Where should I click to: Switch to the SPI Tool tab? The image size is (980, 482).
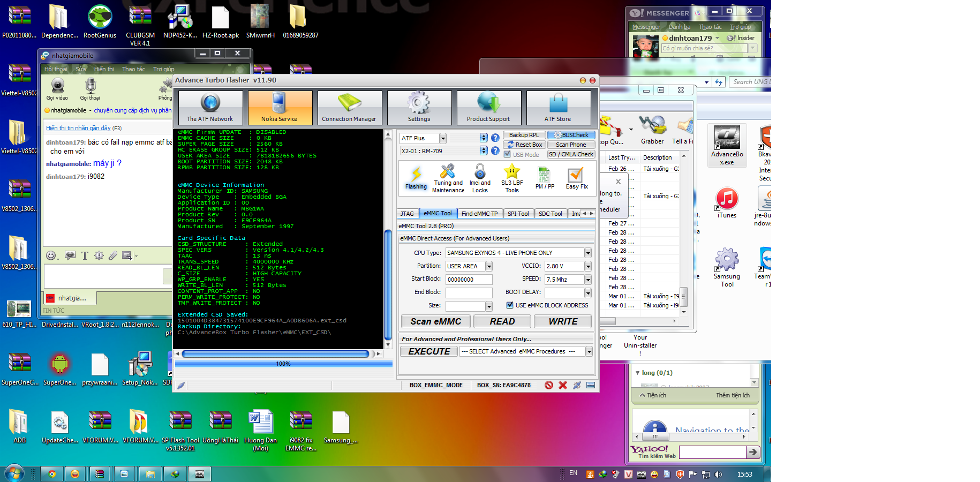[x=518, y=214]
